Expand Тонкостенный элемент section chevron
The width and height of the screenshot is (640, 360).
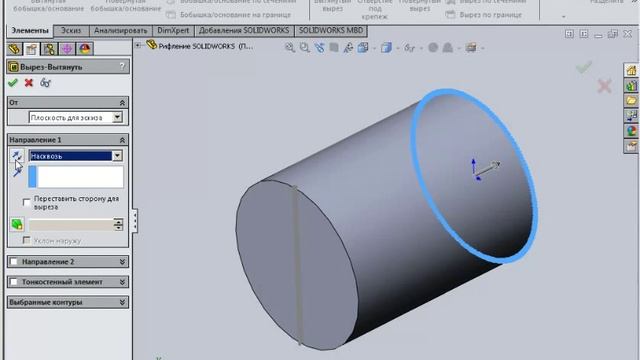[122, 282]
